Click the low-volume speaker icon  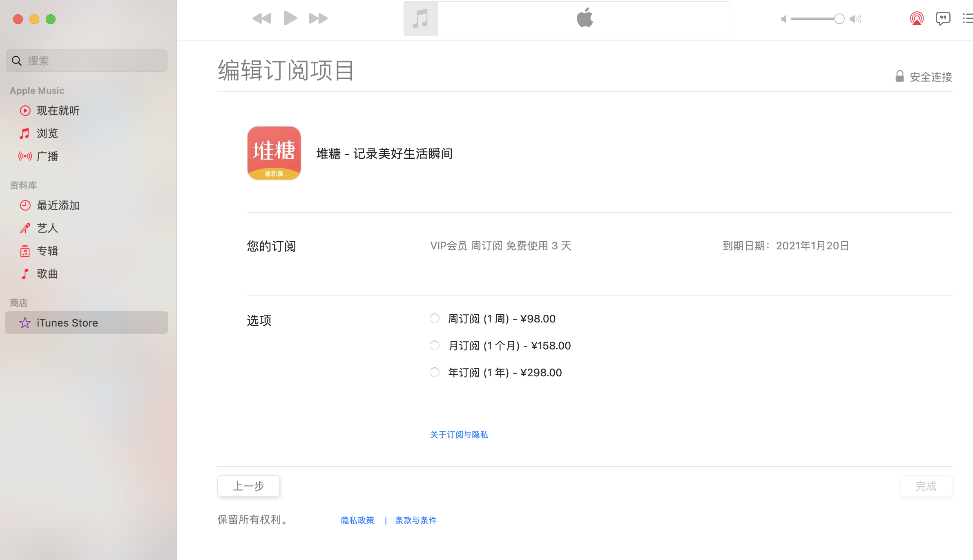point(783,19)
